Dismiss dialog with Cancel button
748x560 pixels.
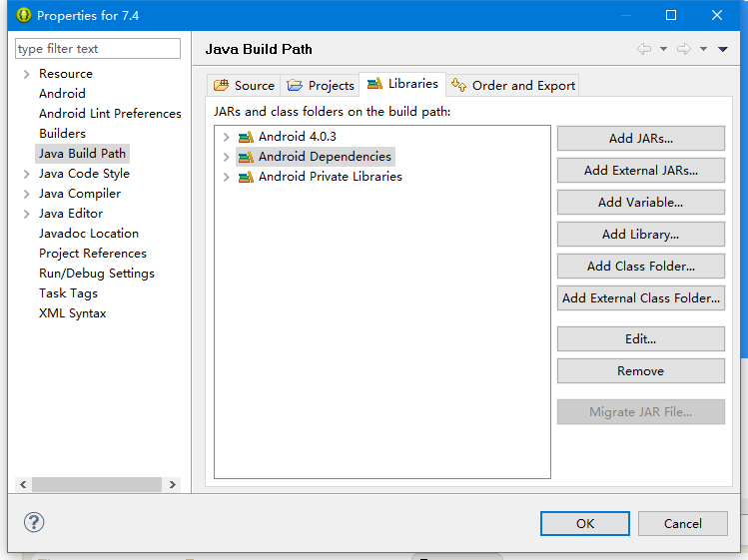(x=683, y=524)
